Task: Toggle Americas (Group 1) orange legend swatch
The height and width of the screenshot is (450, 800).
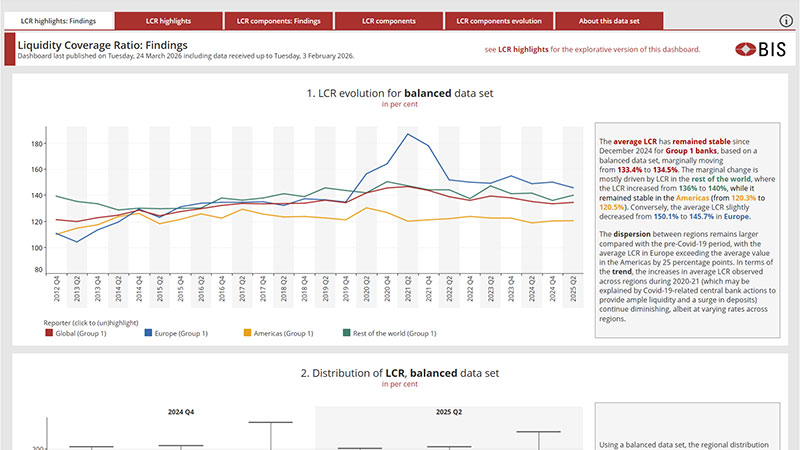Action: 247,333
